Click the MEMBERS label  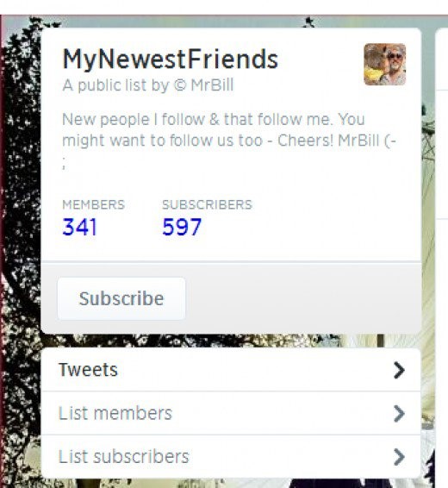(x=94, y=204)
